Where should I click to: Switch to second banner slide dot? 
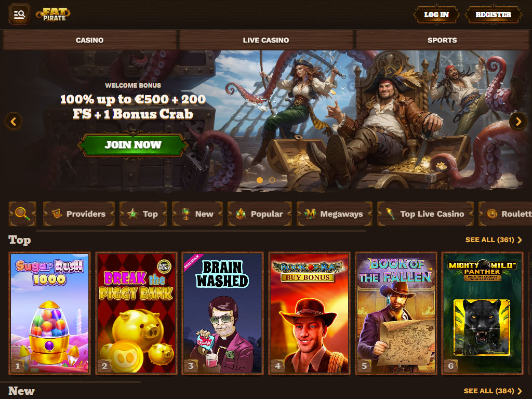pos(272,180)
